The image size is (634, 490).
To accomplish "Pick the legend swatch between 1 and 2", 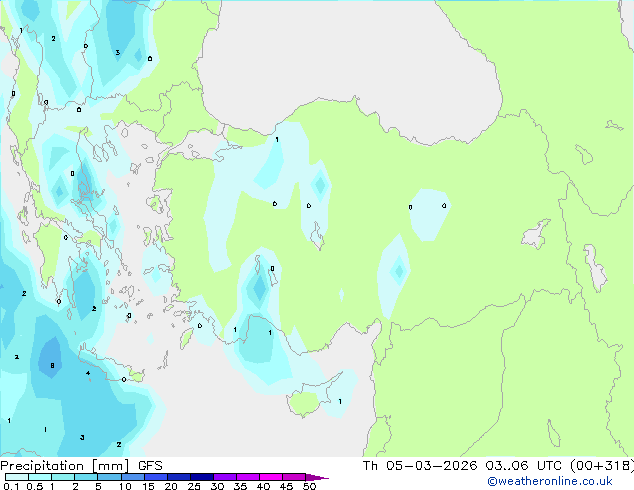I will coord(63,477).
